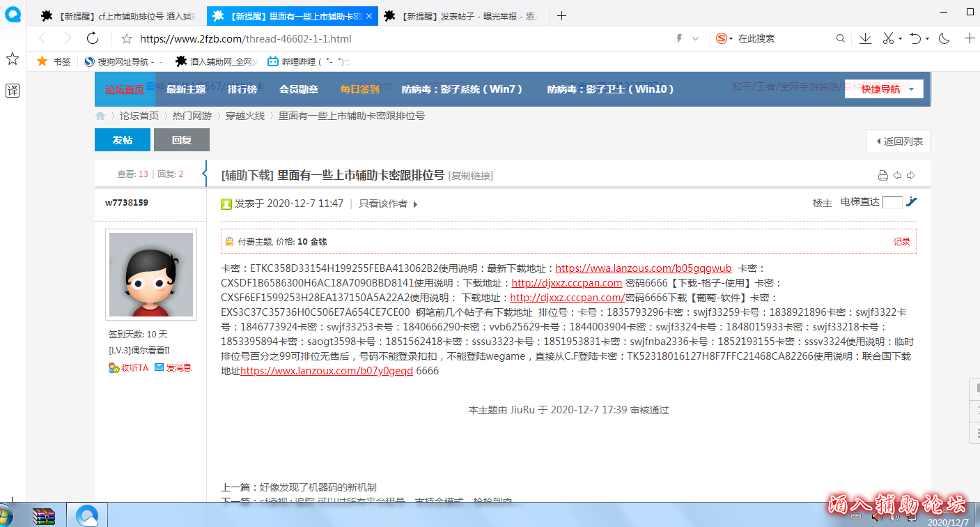Switch to the cf上市辅助排位号 tab
The height and width of the screenshot is (527, 980).
click(120, 15)
